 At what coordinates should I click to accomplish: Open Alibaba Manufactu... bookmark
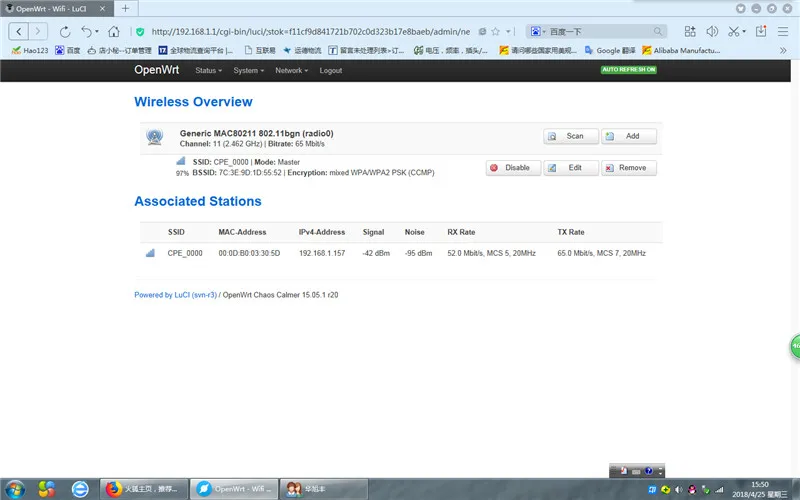681,50
